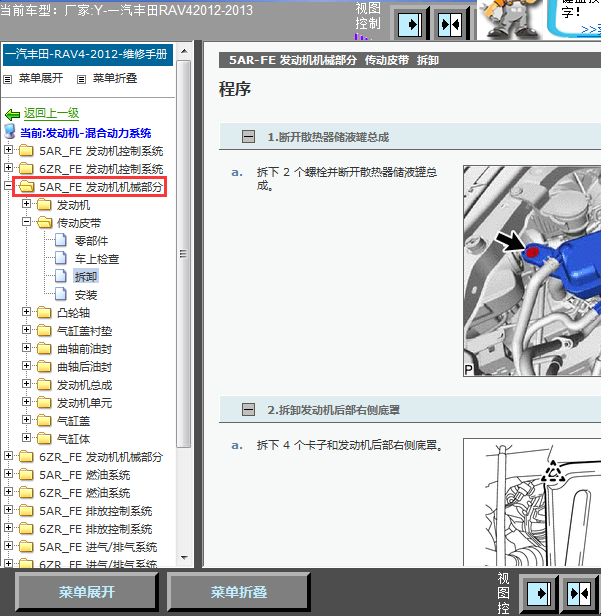Click top 菜单折叠 text link

point(115,78)
